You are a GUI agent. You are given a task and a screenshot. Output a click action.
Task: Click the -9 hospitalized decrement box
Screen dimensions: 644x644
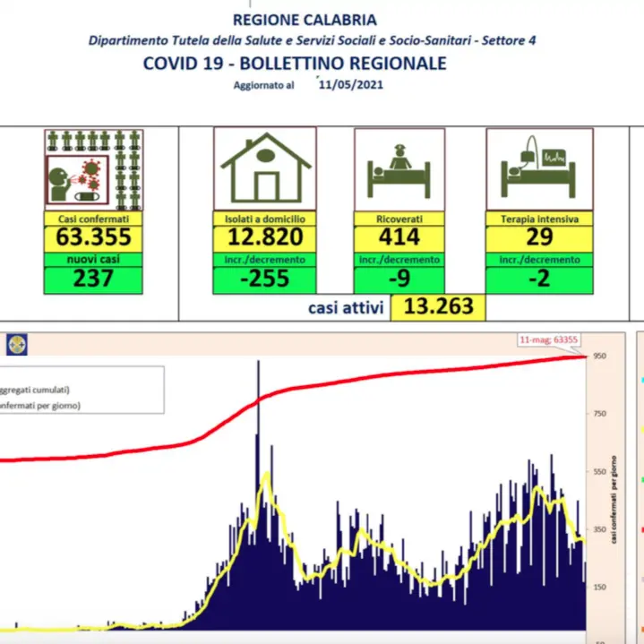click(x=398, y=279)
